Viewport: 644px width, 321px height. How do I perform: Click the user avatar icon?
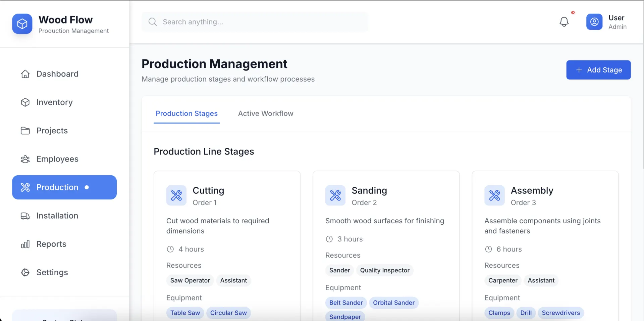click(594, 22)
